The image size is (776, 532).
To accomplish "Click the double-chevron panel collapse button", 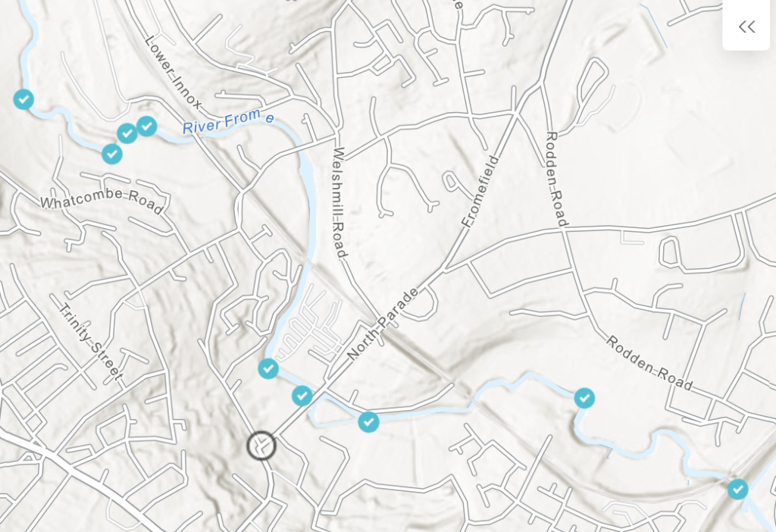I will click(x=746, y=27).
